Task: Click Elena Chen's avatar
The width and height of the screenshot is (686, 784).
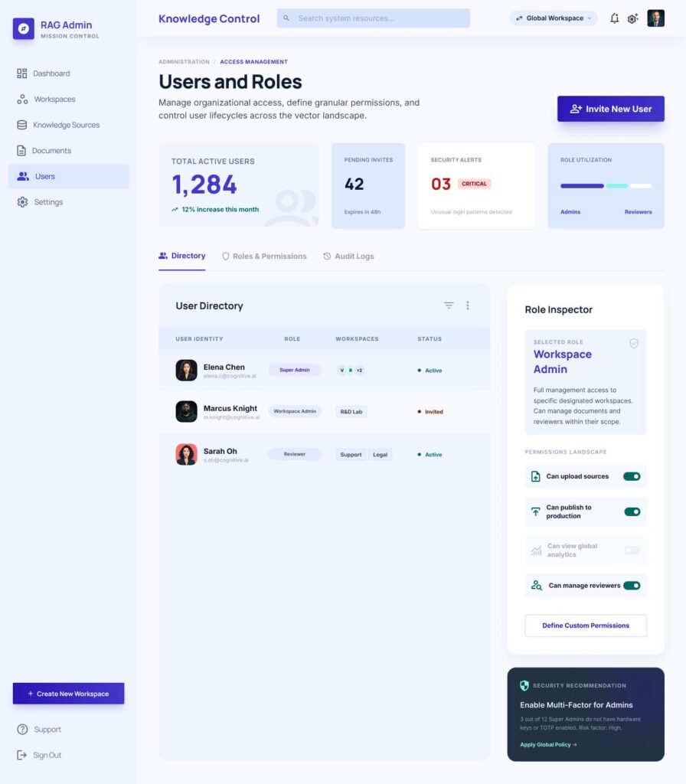Action: click(186, 371)
